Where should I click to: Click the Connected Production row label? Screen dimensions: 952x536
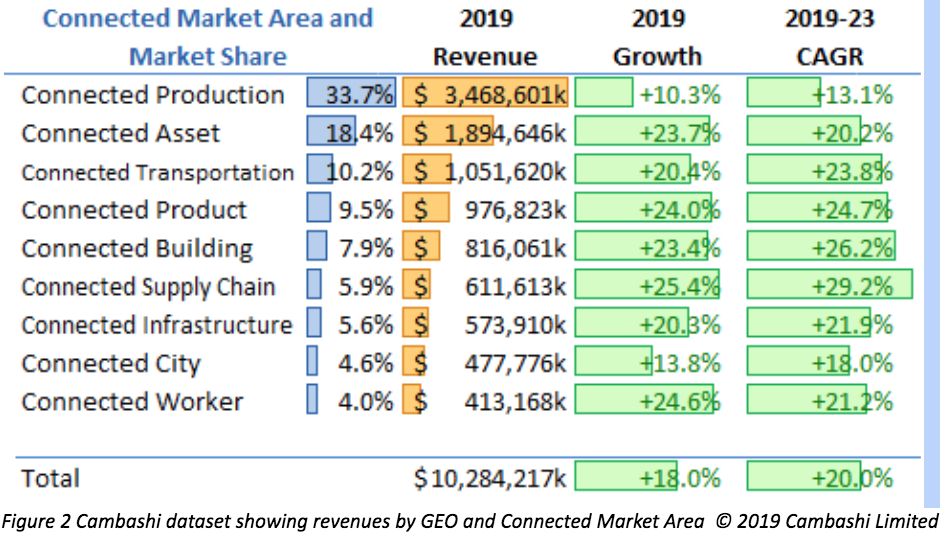pos(153,95)
